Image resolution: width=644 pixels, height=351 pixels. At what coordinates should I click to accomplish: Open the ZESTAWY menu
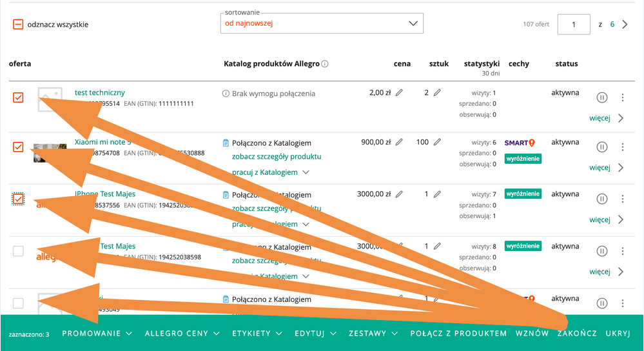(x=373, y=334)
